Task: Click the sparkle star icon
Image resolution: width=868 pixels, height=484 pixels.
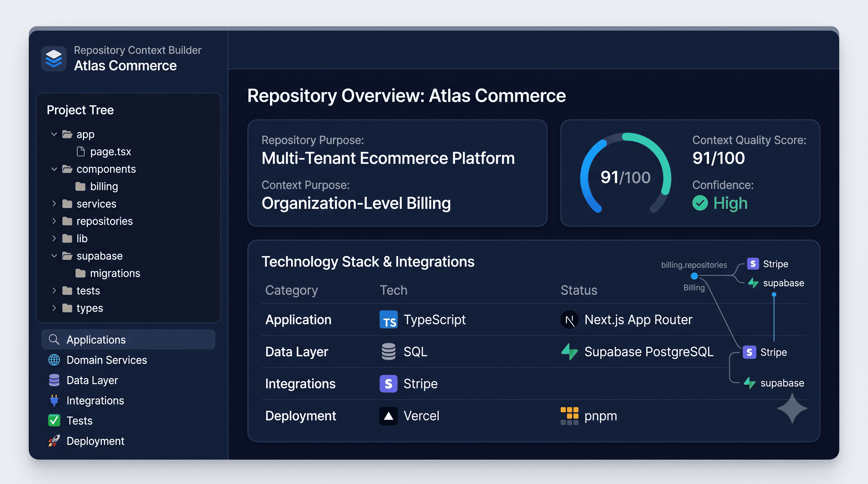Action: [792, 408]
